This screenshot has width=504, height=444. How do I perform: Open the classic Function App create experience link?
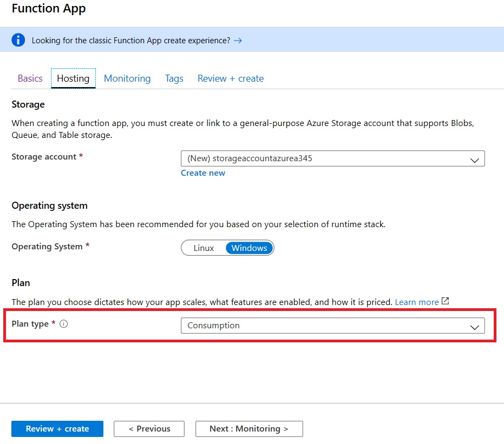[131, 41]
